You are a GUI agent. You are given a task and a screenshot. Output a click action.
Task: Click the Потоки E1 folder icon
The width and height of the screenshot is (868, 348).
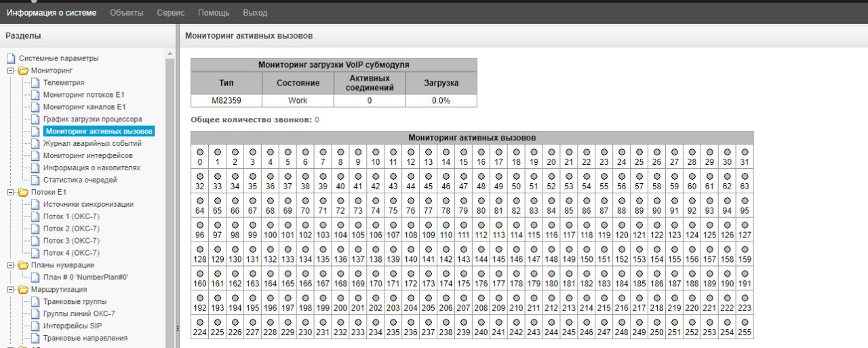click(x=23, y=192)
